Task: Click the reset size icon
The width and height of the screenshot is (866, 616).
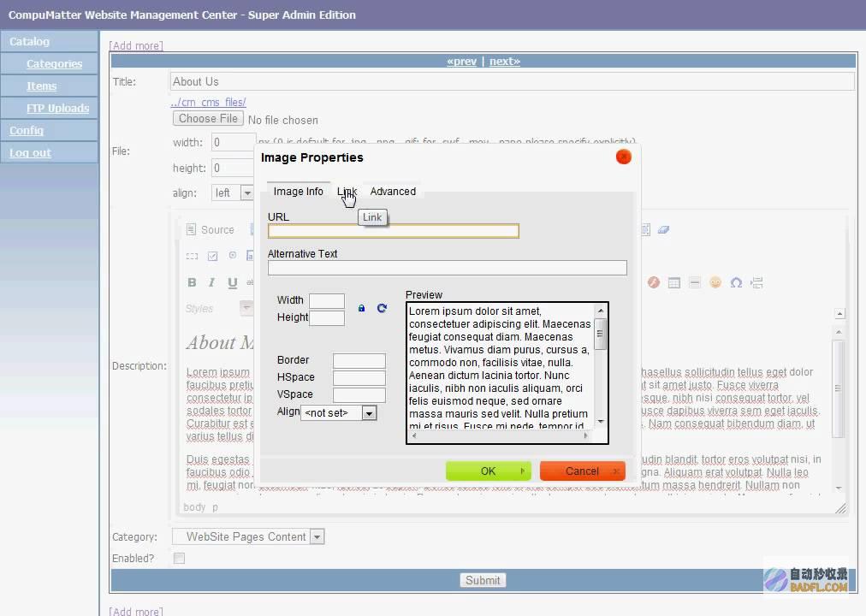Action: (382, 308)
